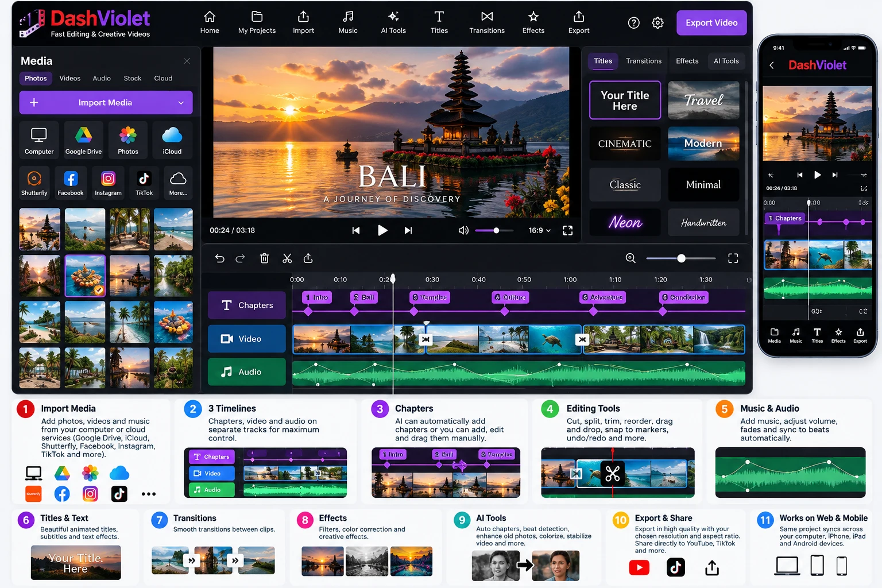This screenshot has height=588, width=882.
Task: Go to My Projects in the top navigation
Action: 257,22
